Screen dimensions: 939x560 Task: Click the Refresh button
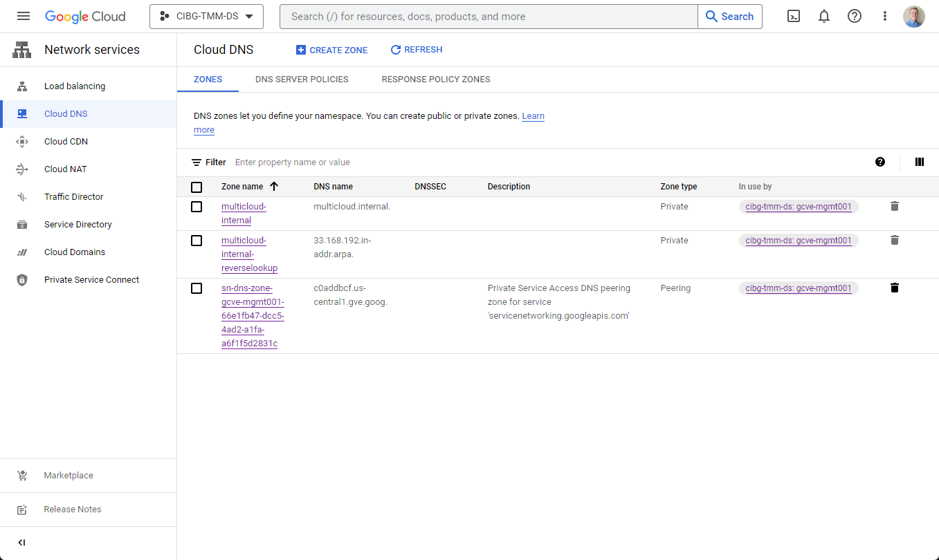[417, 50]
